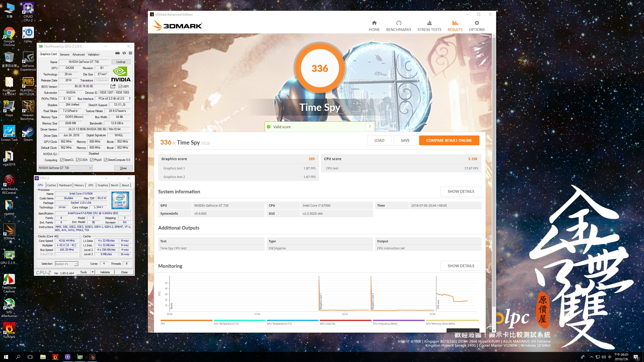The width and height of the screenshot is (644, 362).
Task: Click COMPARE RESULT ONLINE
Action: tap(449, 141)
